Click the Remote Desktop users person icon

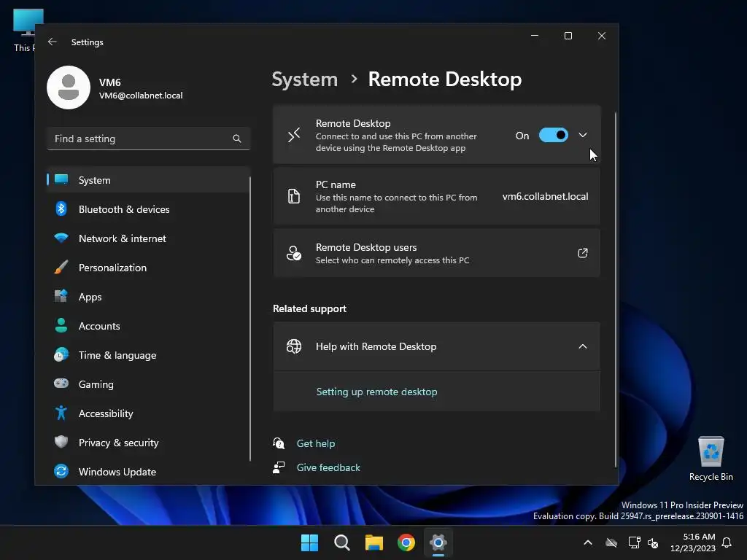[294, 253]
